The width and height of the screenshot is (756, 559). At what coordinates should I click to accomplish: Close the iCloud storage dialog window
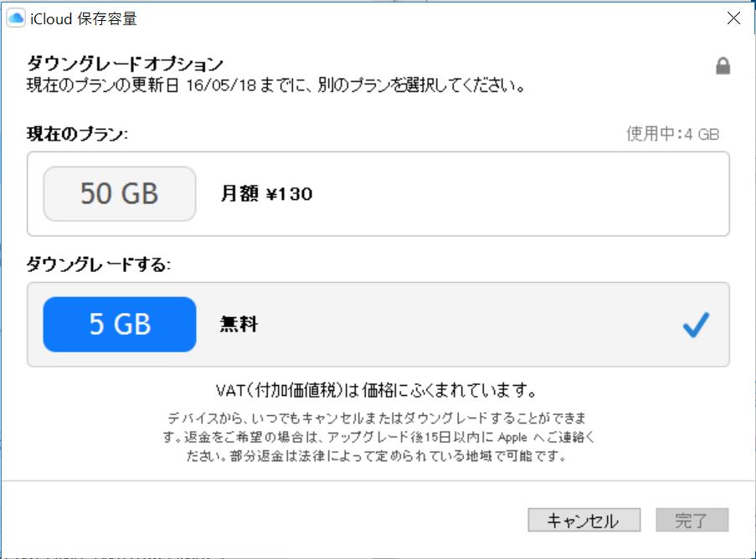point(733,18)
